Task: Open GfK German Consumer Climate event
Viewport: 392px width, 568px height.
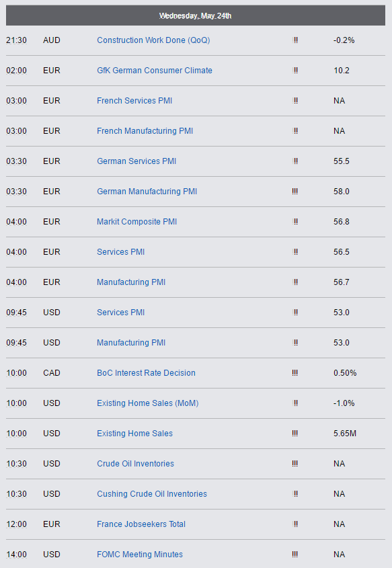Action: pyautogui.click(x=155, y=71)
